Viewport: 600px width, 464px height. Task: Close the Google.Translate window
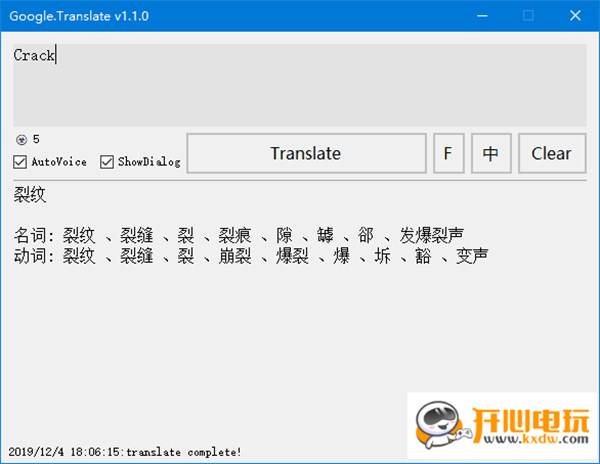[575, 16]
